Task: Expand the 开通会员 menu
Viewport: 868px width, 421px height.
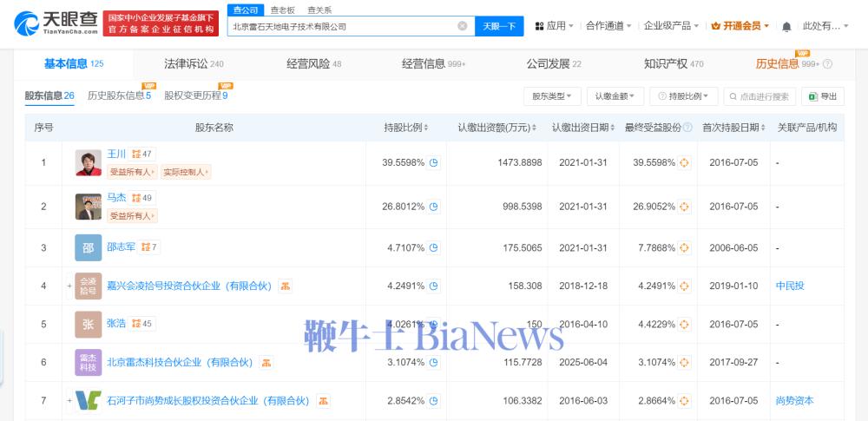Action: (x=740, y=26)
